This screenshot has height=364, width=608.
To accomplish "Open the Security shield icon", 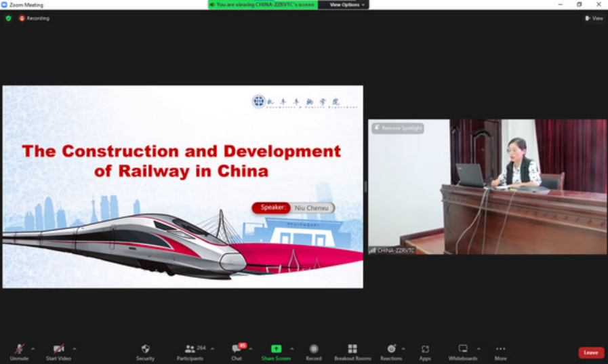I will tap(145, 349).
